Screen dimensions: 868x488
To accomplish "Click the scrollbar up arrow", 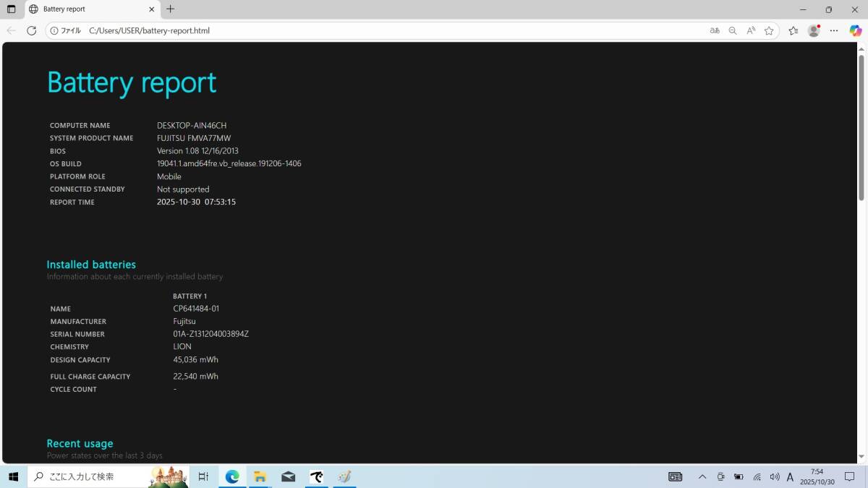I will pos(861,48).
